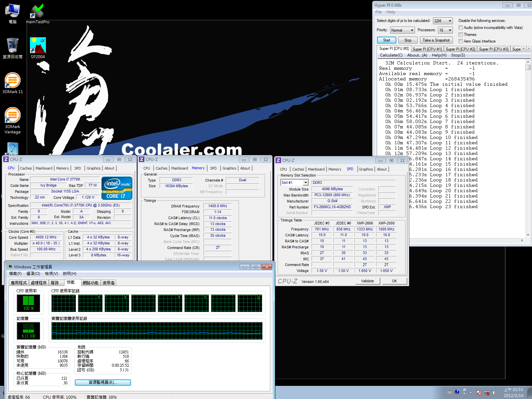Open the 檢視(V) menu in Task Manager
The image size is (532, 399).
52,274
